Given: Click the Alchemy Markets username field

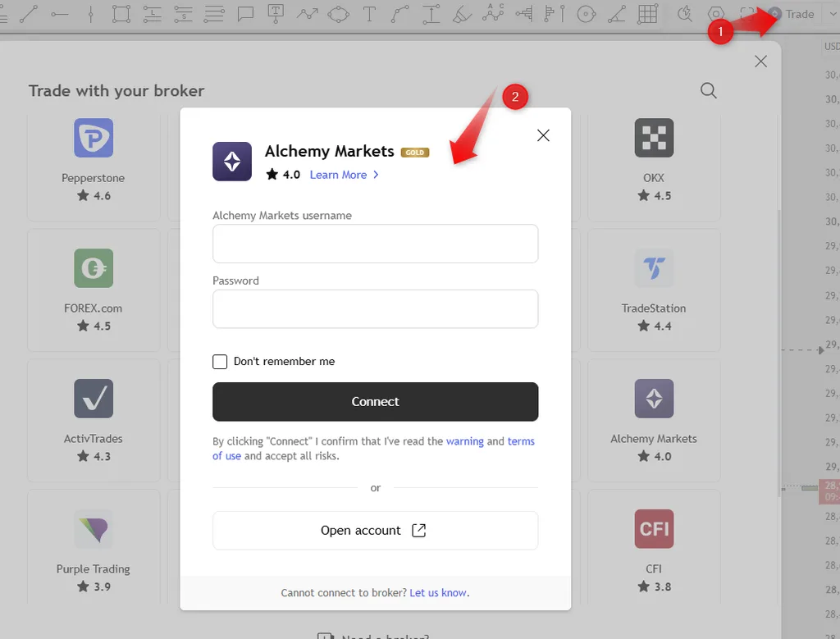Looking at the screenshot, I should 375,244.
